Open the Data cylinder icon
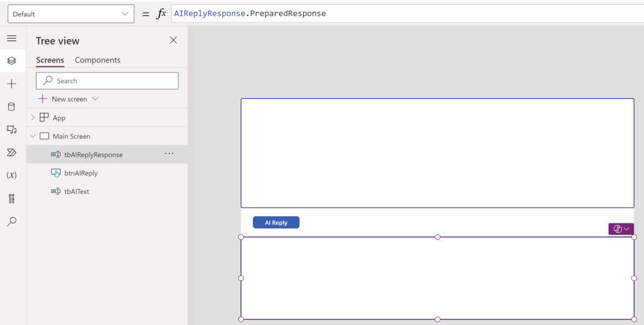Viewport: 644px width, 325px height. tap(11, 106)
